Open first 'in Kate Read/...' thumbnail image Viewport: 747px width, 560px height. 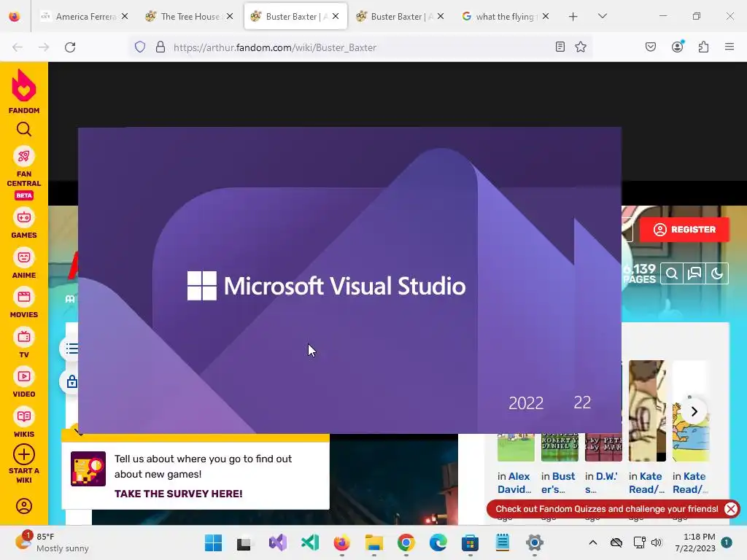click(x=647, y=411)
